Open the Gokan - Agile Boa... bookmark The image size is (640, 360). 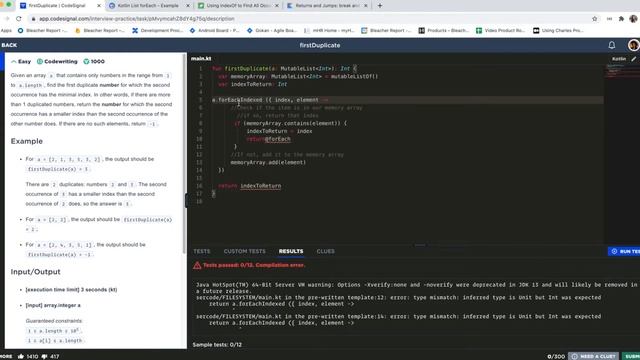[x=272, y=31]
